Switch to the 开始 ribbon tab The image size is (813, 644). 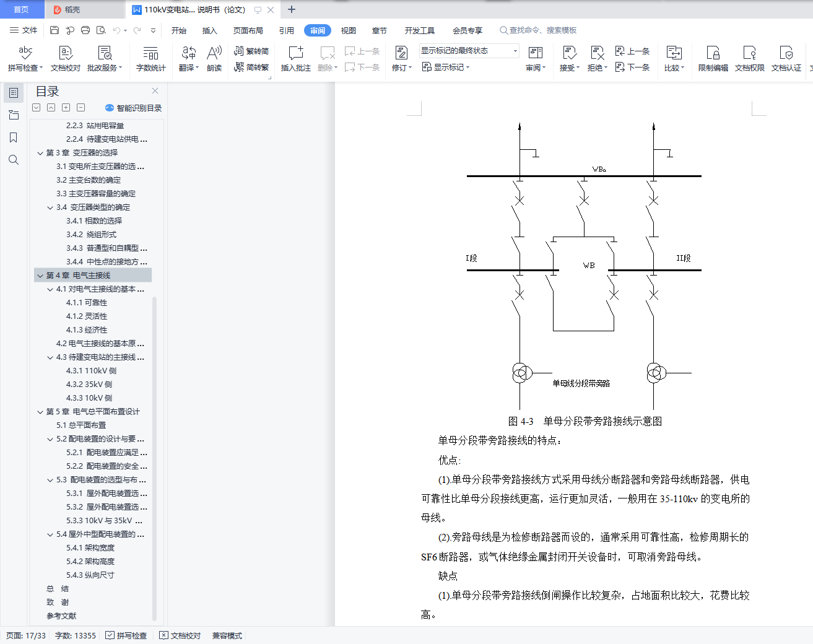(x=179, y=30)
